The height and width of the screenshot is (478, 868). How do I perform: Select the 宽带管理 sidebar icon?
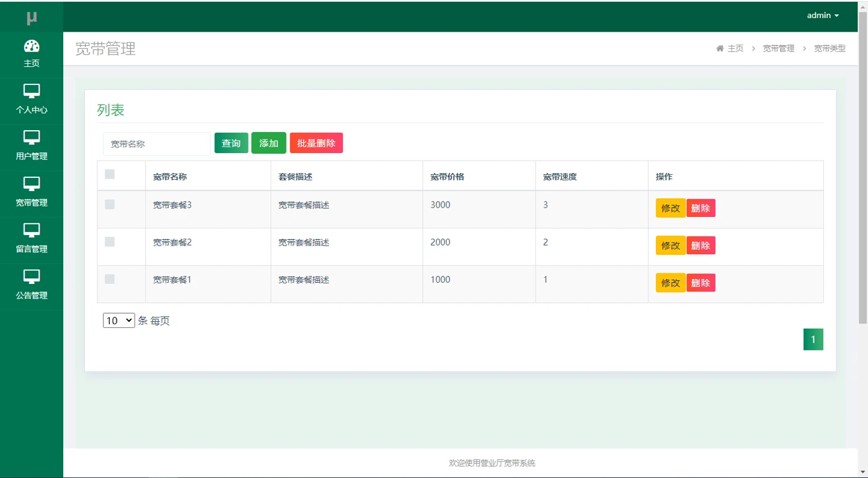click(x=32, y=184)
